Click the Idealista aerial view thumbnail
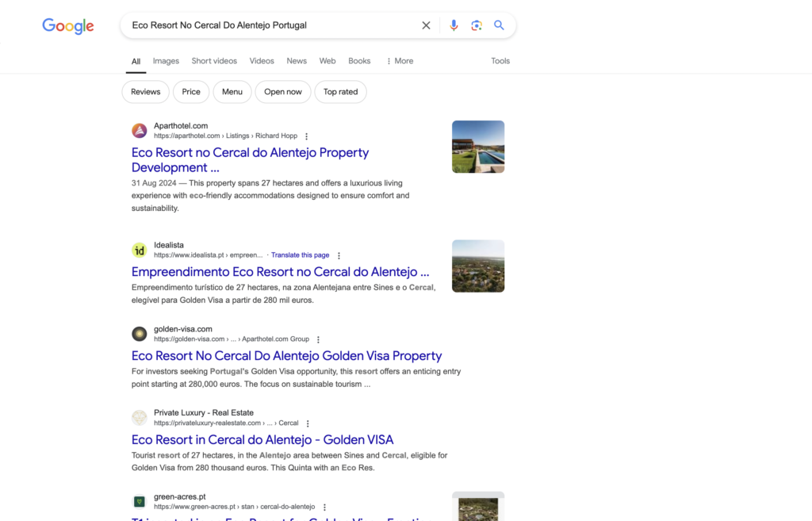Viewport: 812px width, 521px height. tap(478, 266)
